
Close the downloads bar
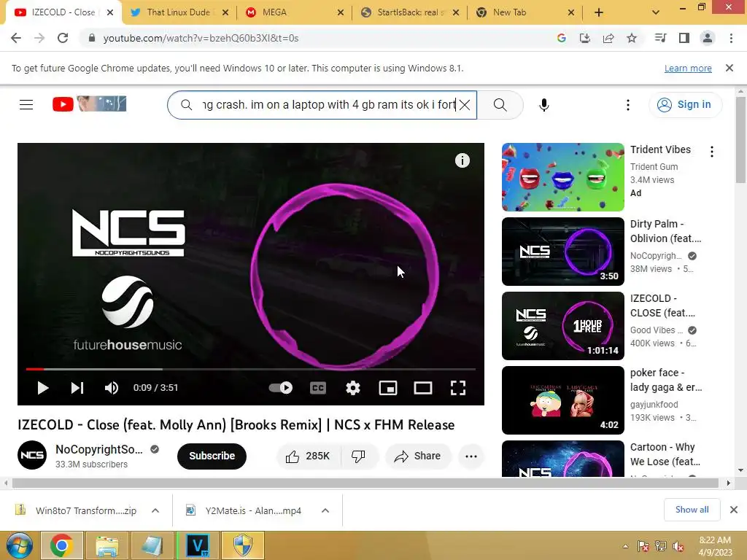point(734,510)
